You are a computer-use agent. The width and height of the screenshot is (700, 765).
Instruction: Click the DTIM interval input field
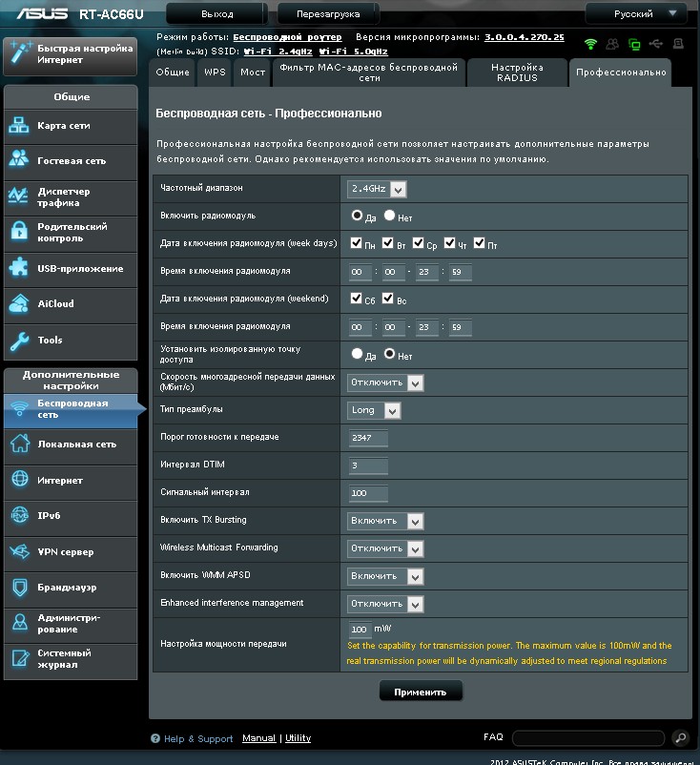pyautogui.click(x=368, y=465)
